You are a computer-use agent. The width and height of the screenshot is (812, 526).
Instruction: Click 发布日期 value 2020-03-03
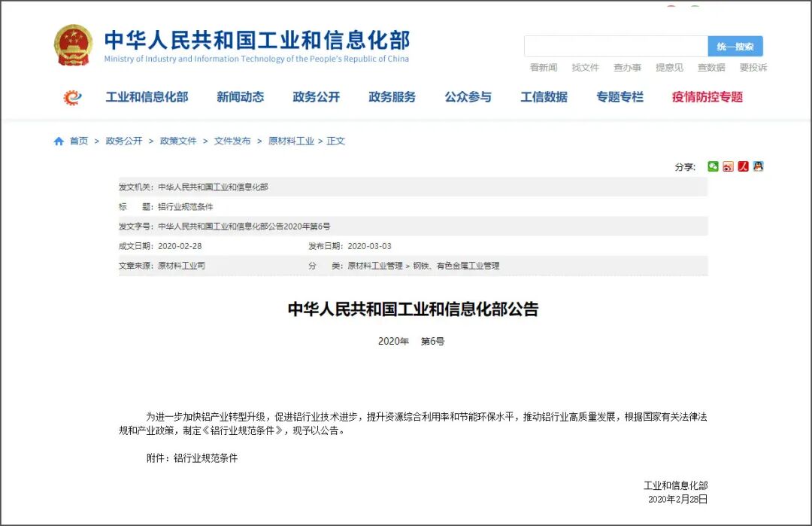[x=369, y=246]
